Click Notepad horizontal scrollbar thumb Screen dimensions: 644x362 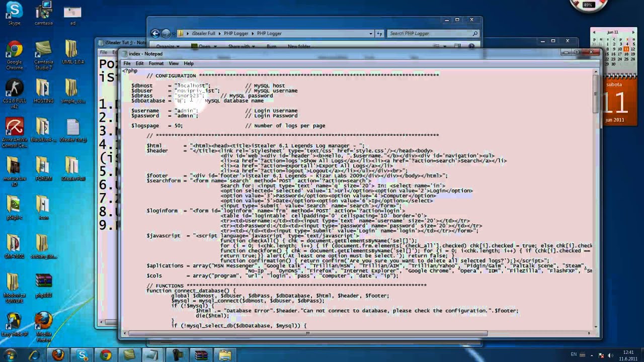pyautogui.click(x=308, y=333)
